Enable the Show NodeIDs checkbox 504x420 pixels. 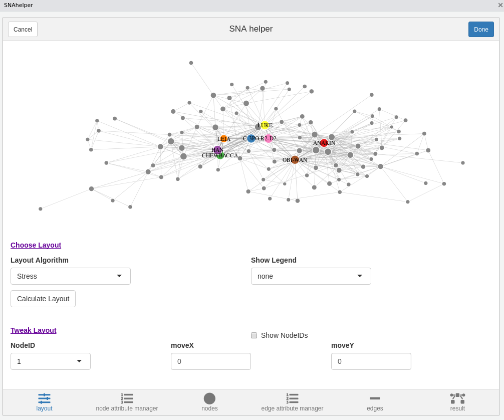254,335
